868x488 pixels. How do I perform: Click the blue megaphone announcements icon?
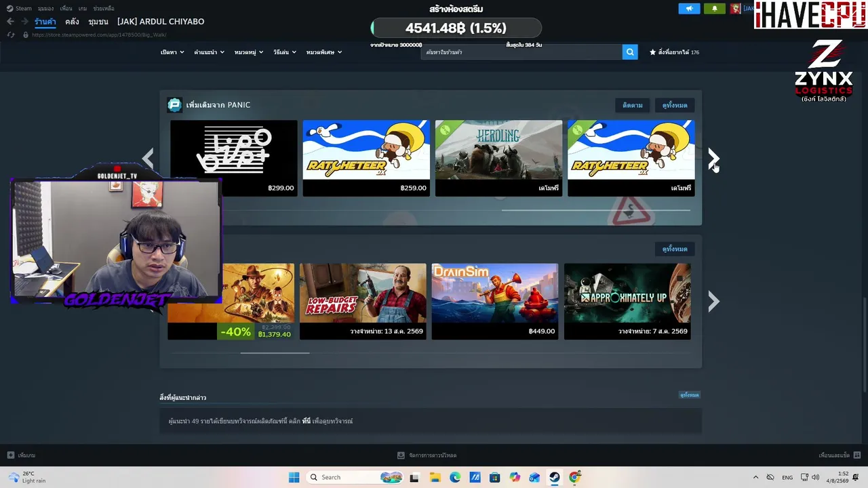(689, 9)
